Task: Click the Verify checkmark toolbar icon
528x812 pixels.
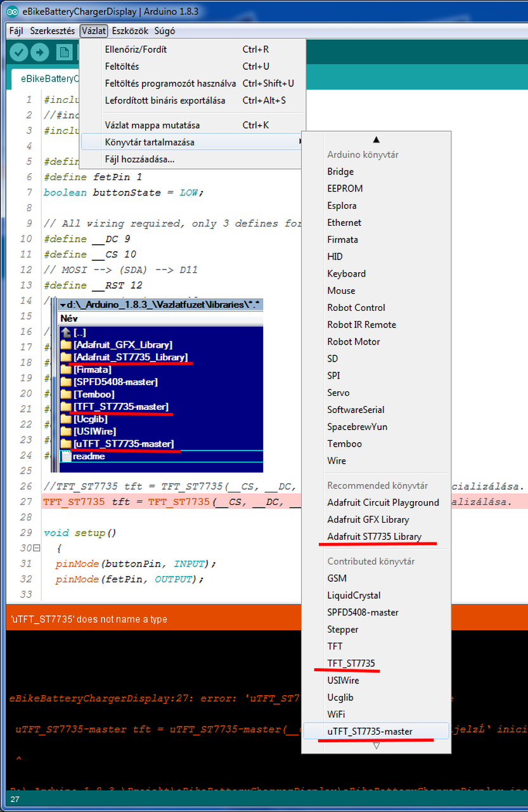Action: coord(19,53)
